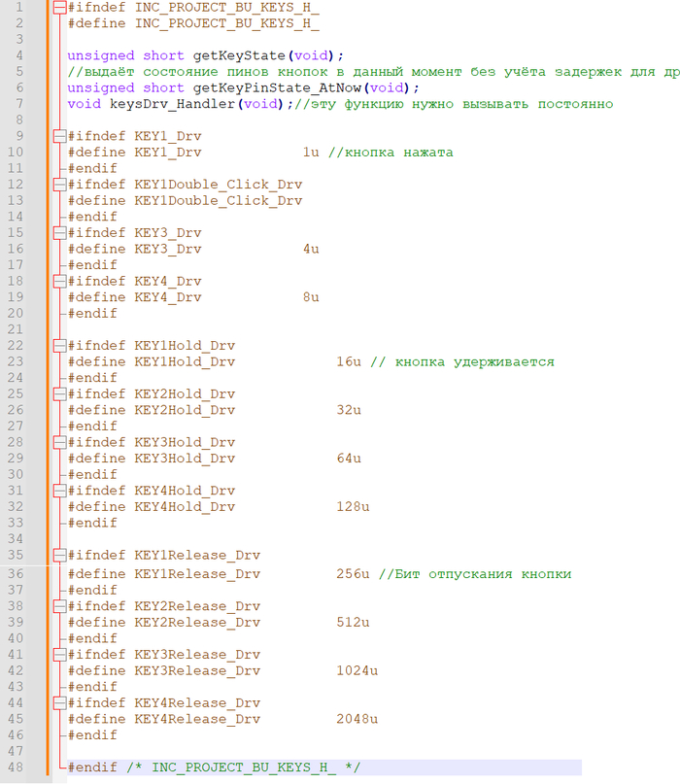Collapse the #ifndef KEY1Double_Click_Drv fold block

tap(60, 185)
